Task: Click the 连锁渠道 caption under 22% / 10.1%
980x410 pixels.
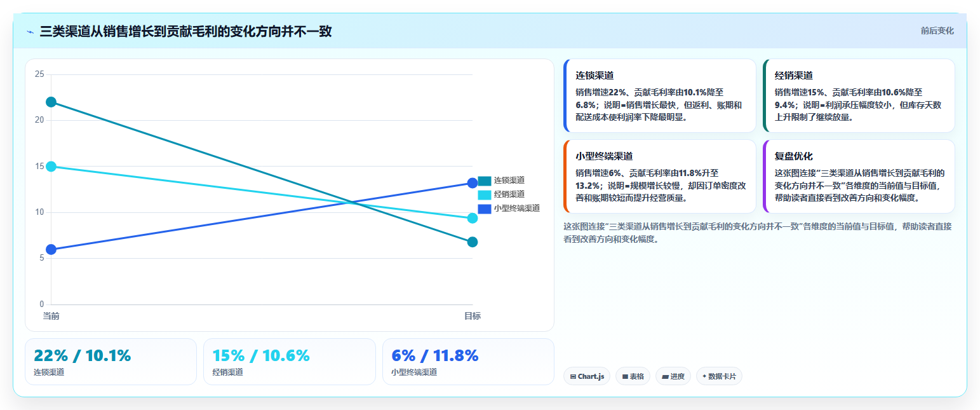Action: 49,372
